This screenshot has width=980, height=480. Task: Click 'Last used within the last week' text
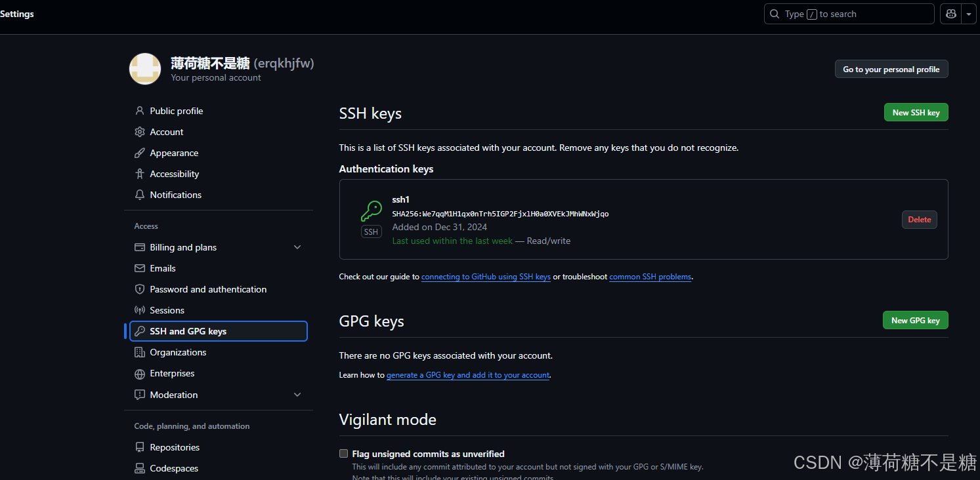point(452,241)
